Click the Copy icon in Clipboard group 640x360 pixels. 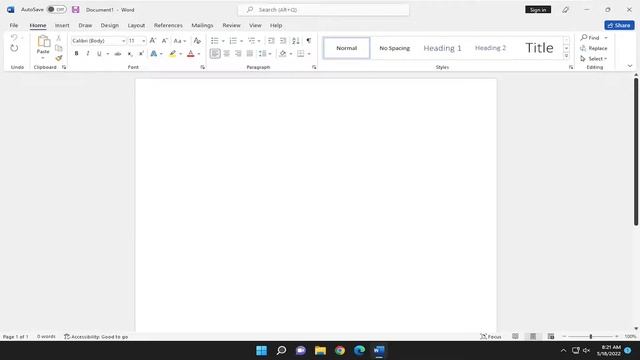(59, 48)
